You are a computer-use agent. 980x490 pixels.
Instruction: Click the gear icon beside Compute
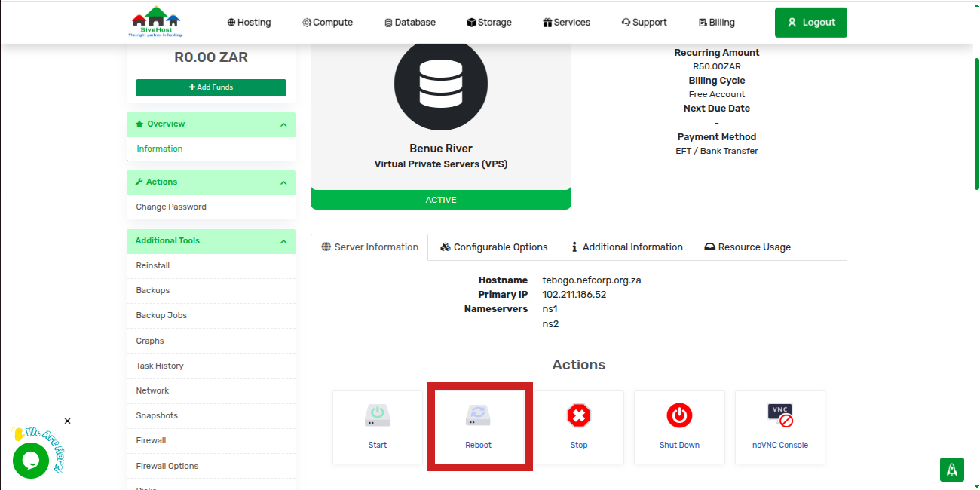point(307,23)
